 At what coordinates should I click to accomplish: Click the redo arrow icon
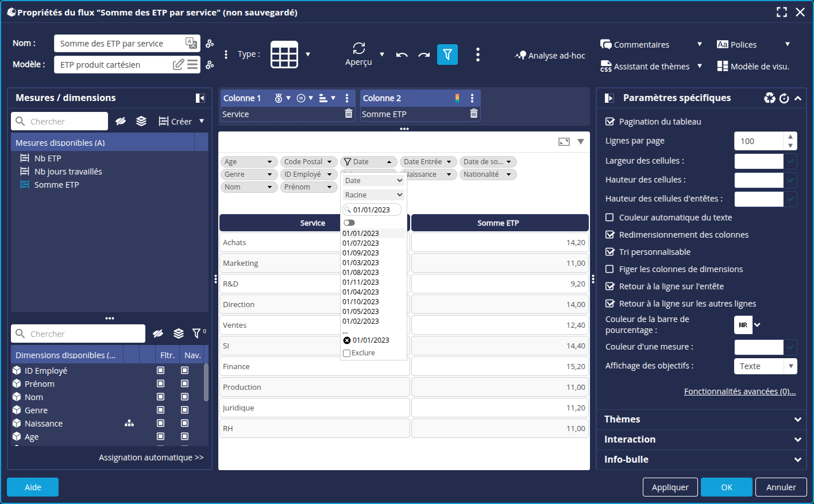click(x=424, y=55)
